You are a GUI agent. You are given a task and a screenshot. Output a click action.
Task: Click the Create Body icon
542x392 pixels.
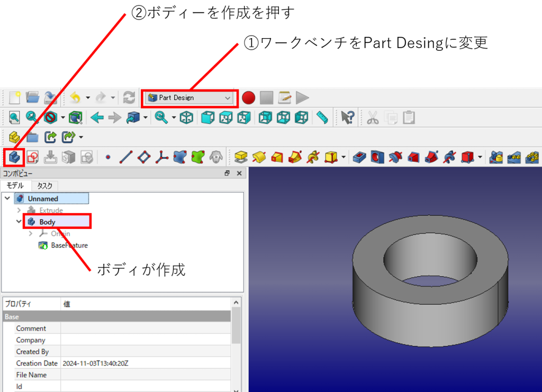[x=14, y=157]
